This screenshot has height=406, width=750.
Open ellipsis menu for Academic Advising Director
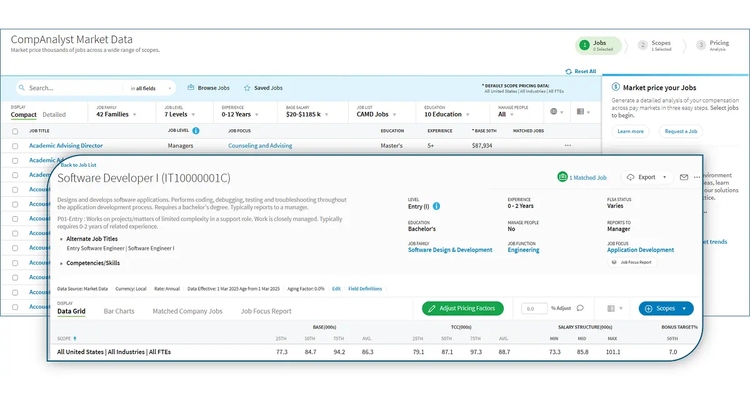coord(568,145)
